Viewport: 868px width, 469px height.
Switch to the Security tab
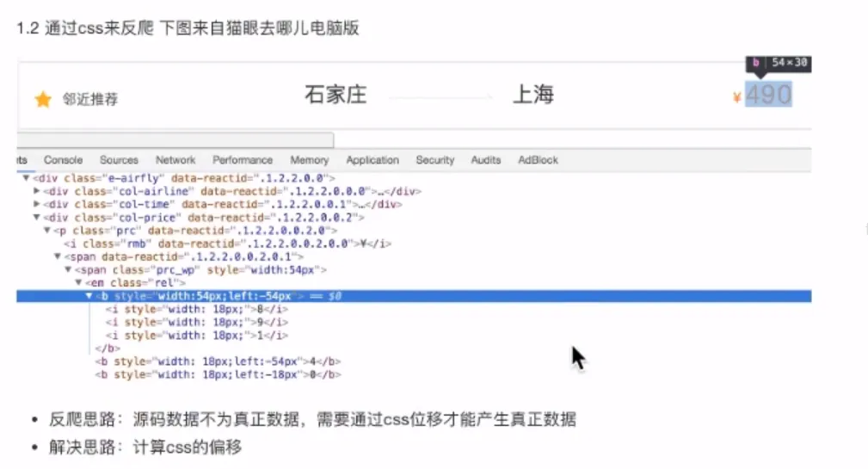434,160
